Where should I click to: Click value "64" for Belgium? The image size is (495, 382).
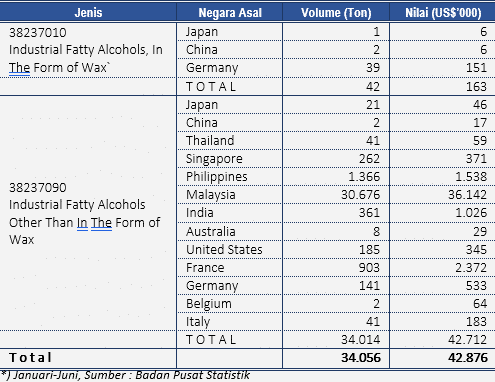coord(480,304)
